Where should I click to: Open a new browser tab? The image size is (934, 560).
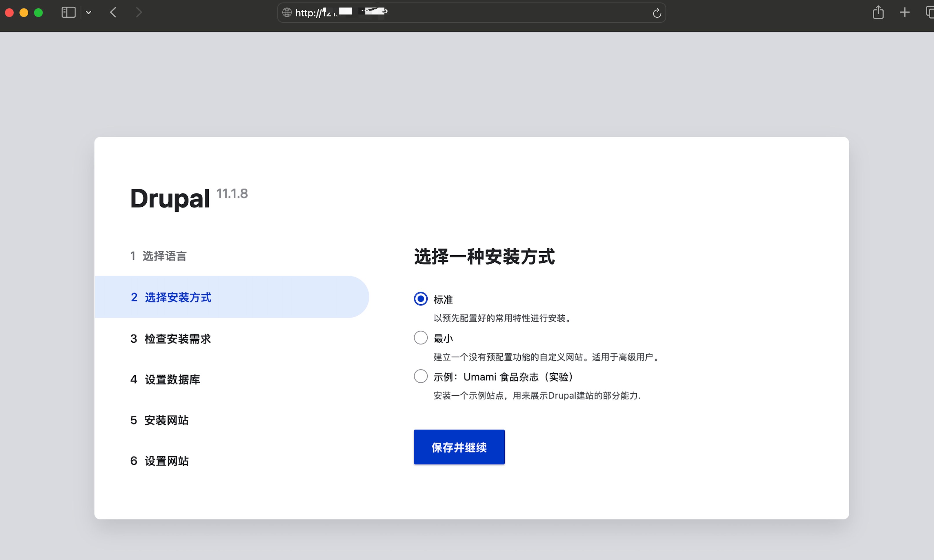(x=904, y=12)
